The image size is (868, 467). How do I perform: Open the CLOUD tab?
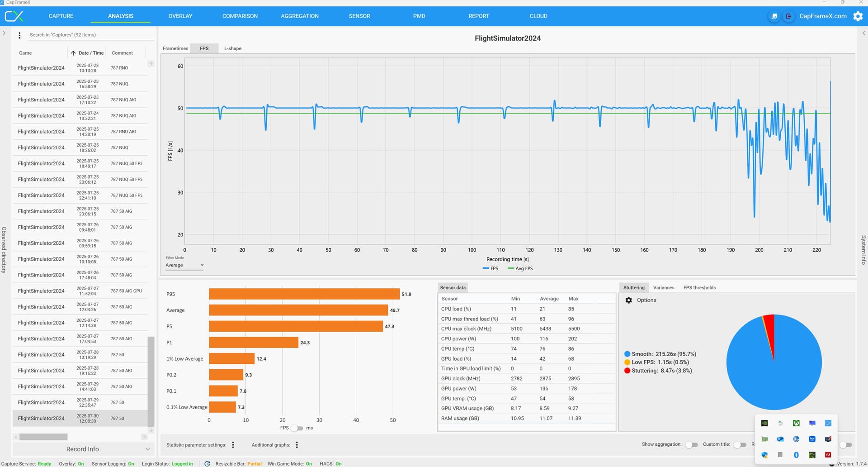[x=538, y=16]
